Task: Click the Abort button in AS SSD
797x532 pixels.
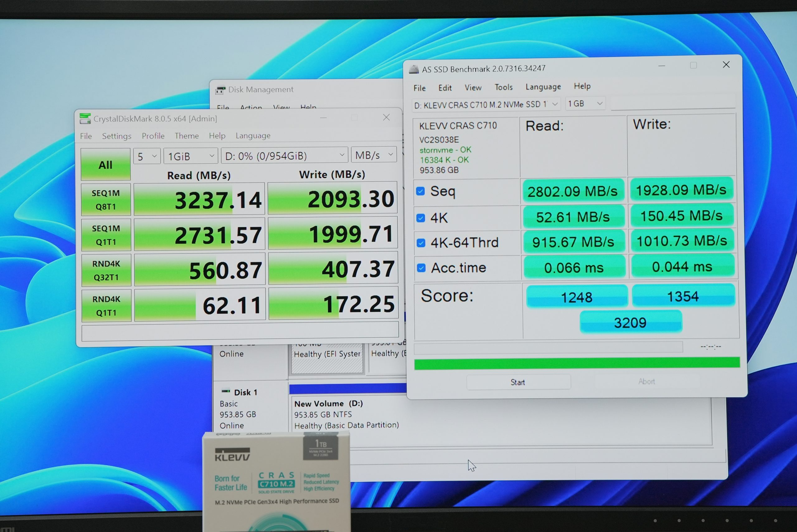Action: tap(647, 381)
